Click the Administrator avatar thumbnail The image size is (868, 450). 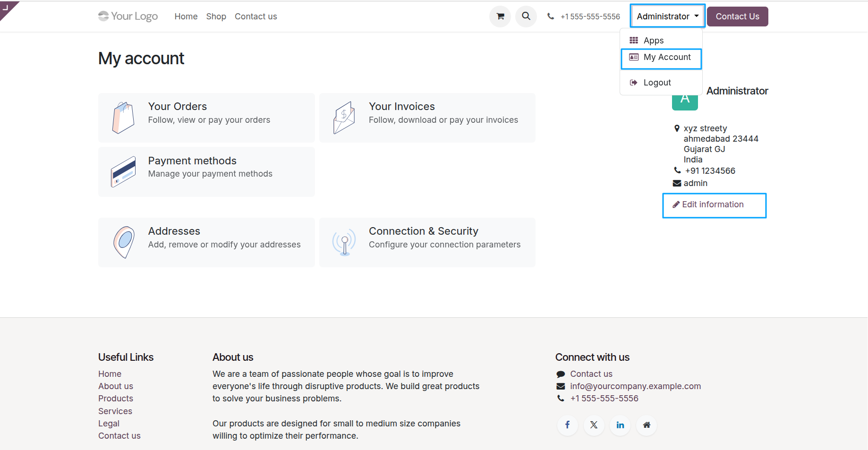685,98
